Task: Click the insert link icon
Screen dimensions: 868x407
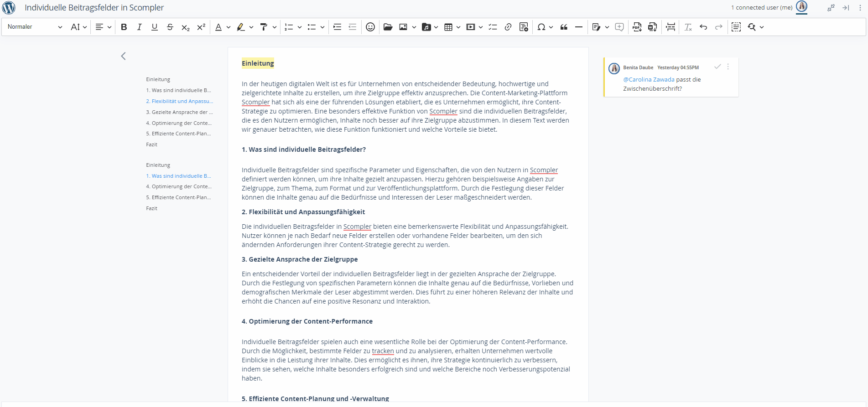Action: pyautogui.click(x=508, y=27)
